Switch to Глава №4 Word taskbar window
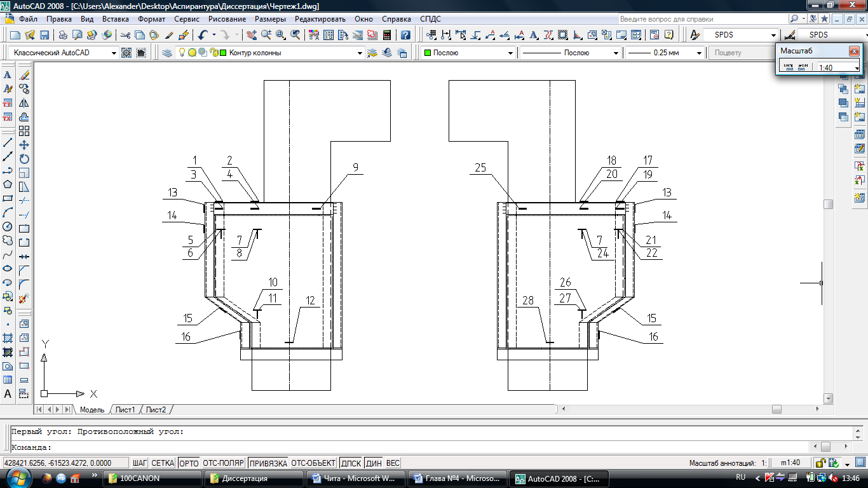Screen dimensions: 868x488 pos(458,478)
